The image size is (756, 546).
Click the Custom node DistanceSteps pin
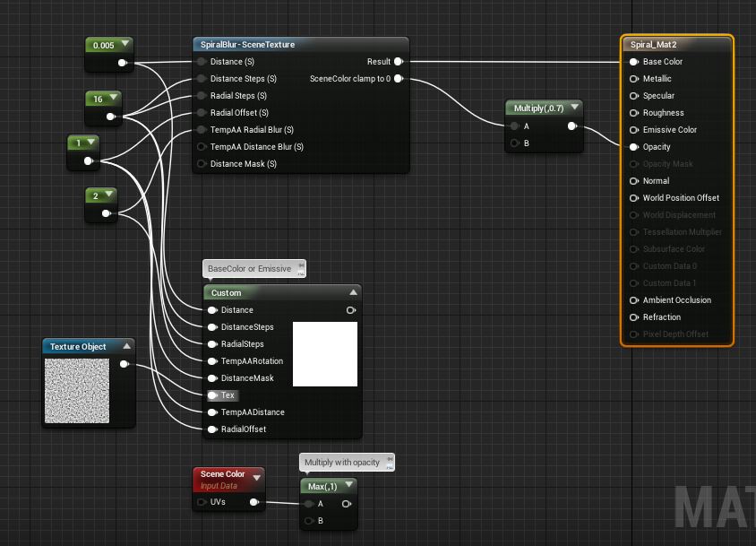coord(212,327)
